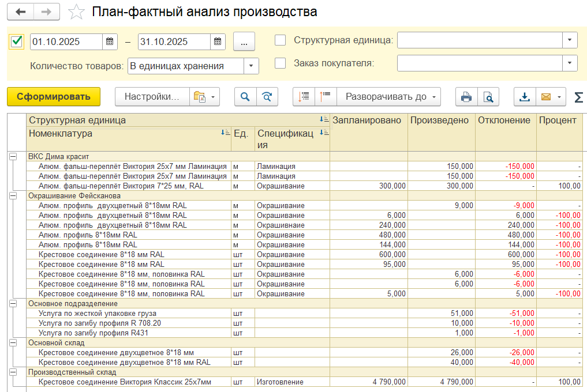Open print preview of the report
The height and width of the screenshot is (392, 587).
pos(488,97)
